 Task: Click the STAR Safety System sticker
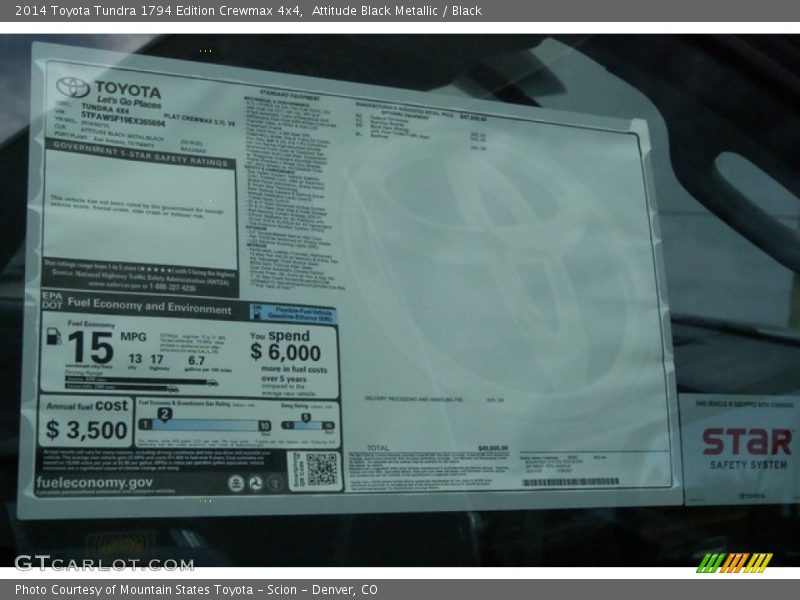point(740,448)
